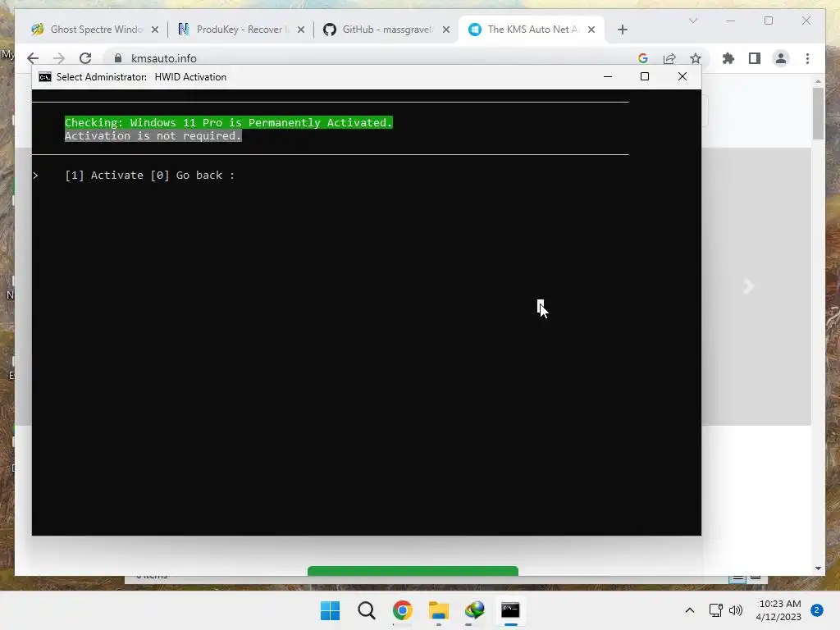Expand Chrome tab search chevron
Viewport: 840px width, 630px height.
click(692, 21)
